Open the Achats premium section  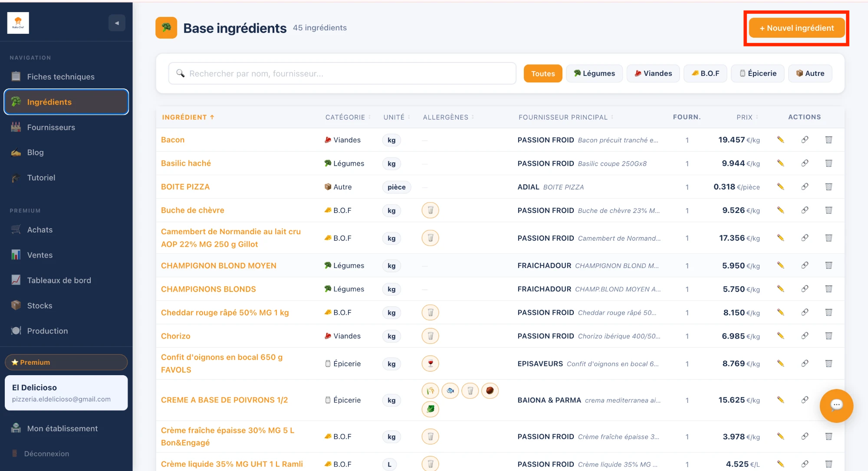click(66, 230)
